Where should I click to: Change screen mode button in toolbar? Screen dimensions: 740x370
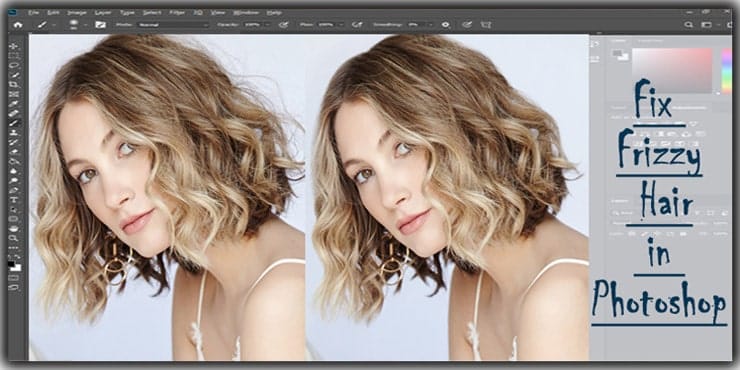[x=13, y=287]
